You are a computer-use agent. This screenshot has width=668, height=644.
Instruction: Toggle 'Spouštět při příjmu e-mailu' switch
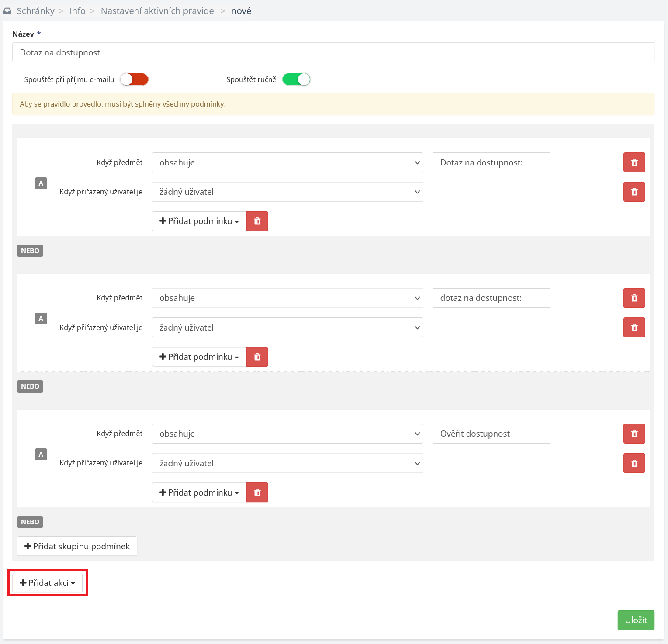pyautogui.click(x=135, y=79)
